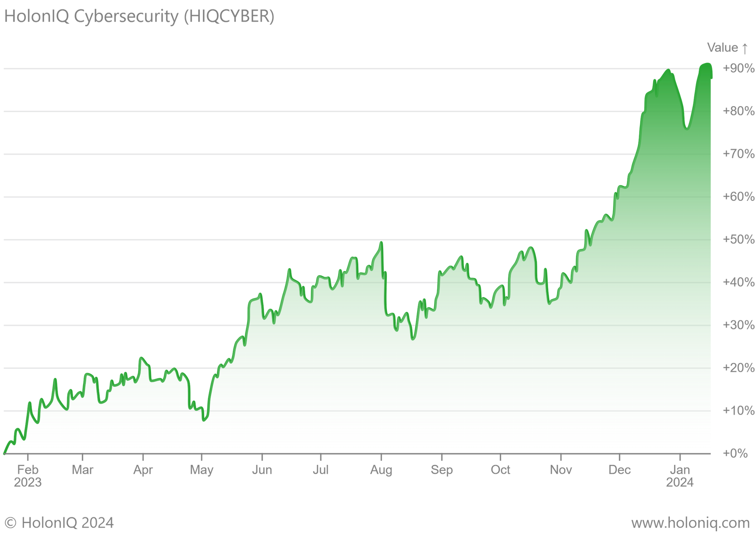Click the +40% y-axis label

tap(738, 282)
